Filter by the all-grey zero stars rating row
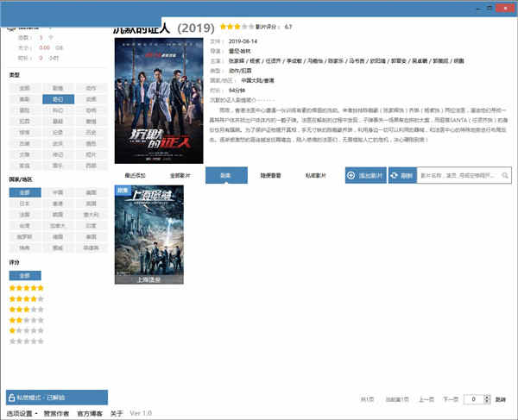 click(x=27, y=342)
